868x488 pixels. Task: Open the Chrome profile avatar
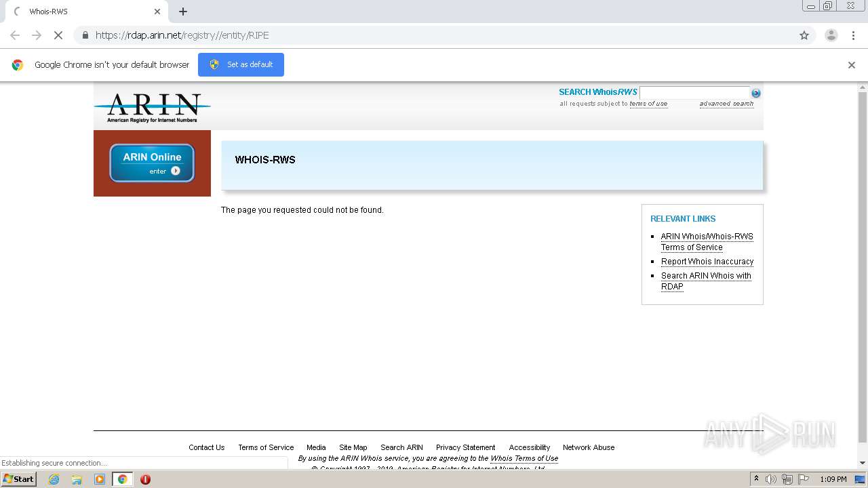coord(831,35)
